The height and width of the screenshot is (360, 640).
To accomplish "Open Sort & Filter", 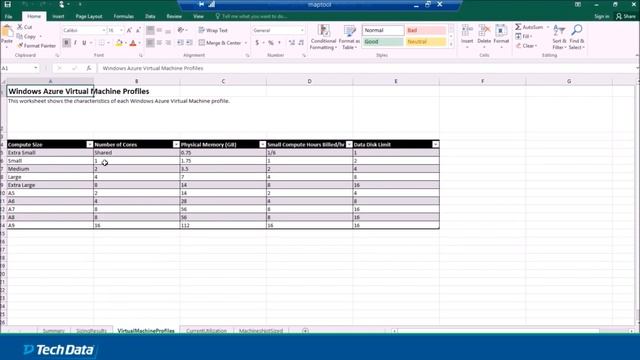I will tap(559, 37).
